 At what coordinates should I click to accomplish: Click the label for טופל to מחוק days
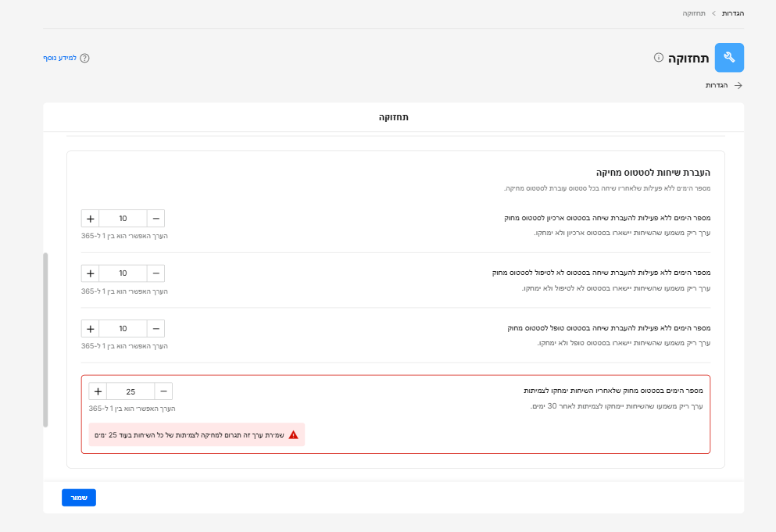(x=609, y=327)
